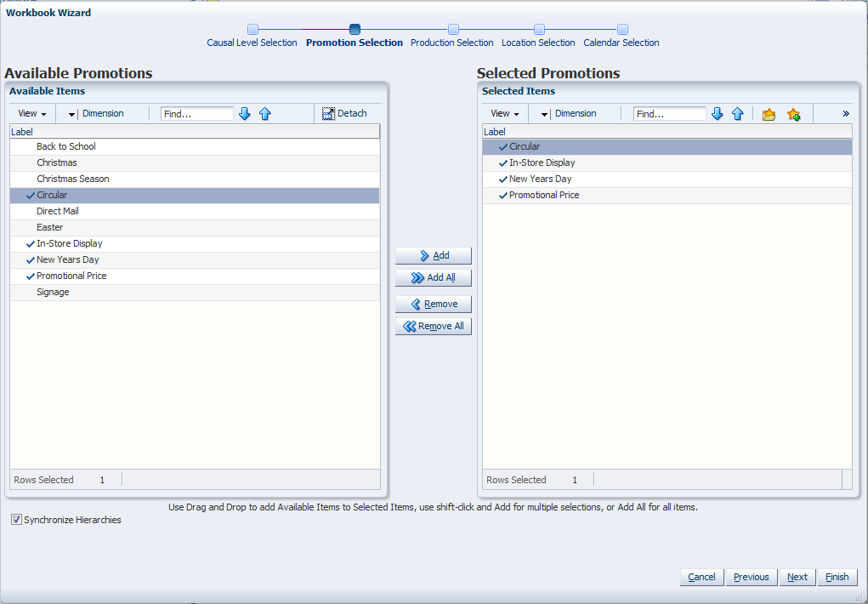
Task: Open the View dropdown in Available Items
Action: 32,113
